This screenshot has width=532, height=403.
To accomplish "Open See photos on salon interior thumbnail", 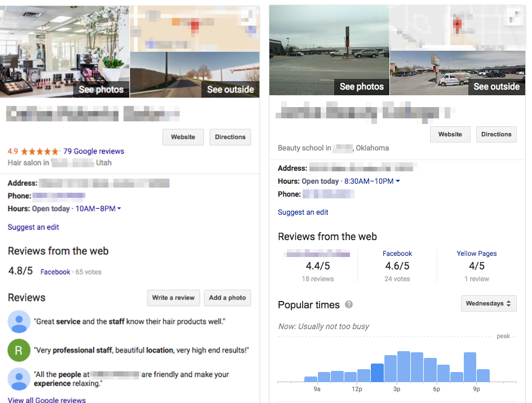I will click(x=101, y=90).
